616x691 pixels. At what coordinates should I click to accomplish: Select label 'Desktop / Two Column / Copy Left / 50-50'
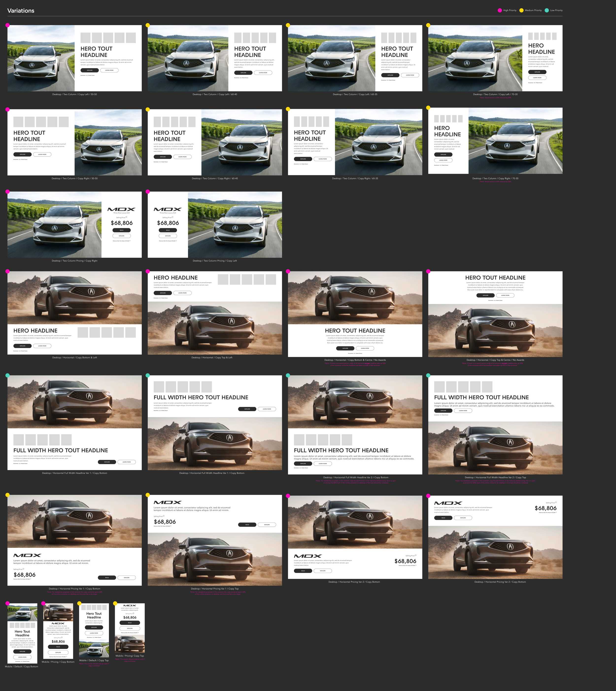point(74,94)
